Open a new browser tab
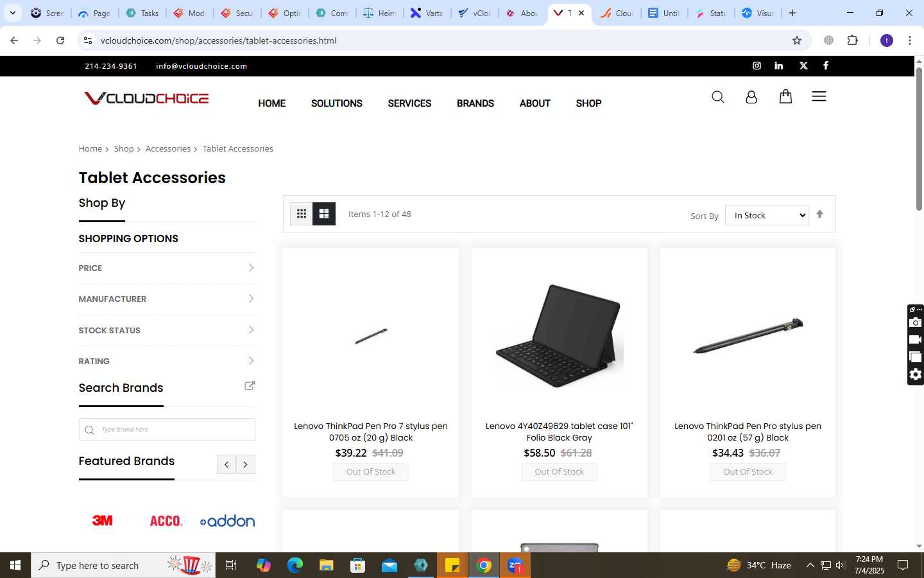Image resolution: width=924 pixels, height=578 pixels. (792, 13)
